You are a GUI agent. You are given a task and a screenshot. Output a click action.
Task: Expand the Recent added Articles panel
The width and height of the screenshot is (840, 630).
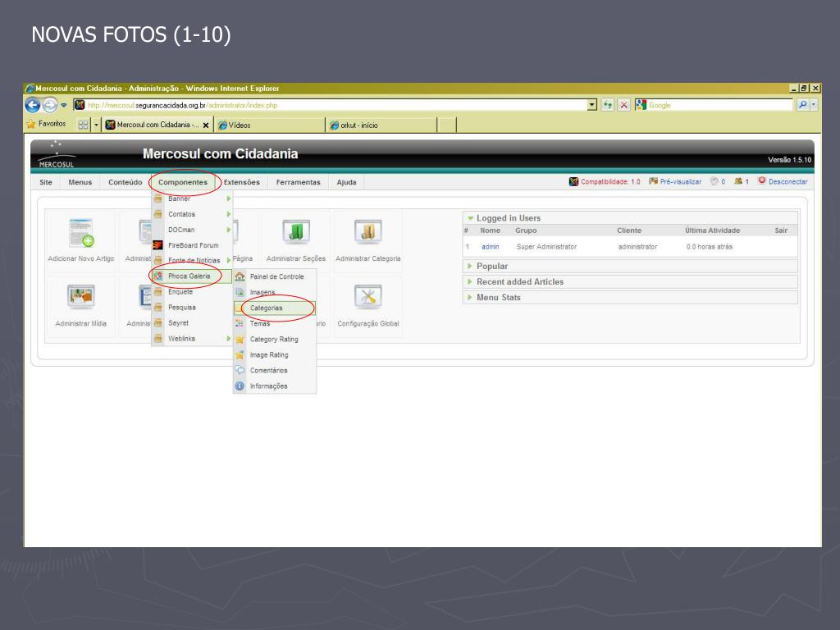[x=630, y=282]
